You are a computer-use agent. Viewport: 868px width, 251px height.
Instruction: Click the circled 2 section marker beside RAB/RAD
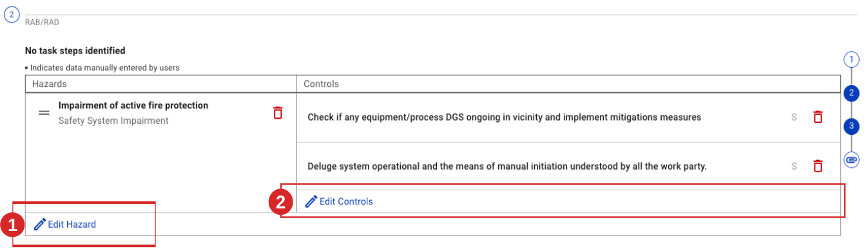[12, 14]
